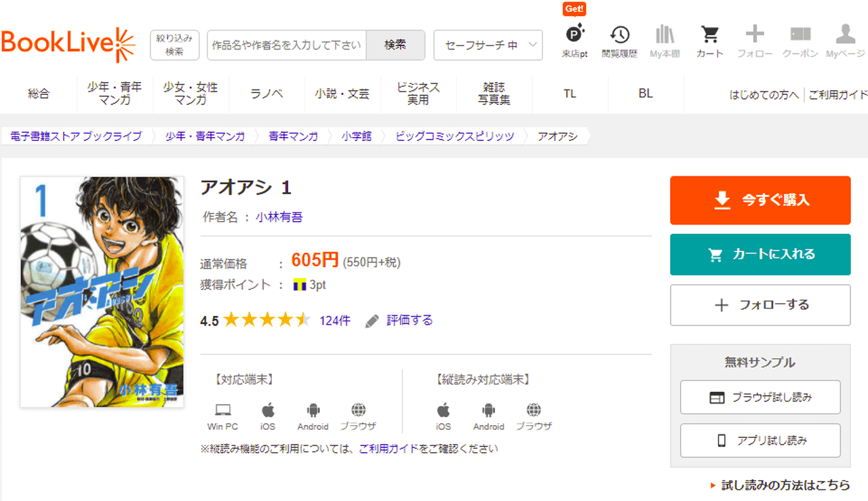Open 閲覧履歴 browsing history icon
The width and height of the screenshot is (868, 501).
pyautogui.click(x=619, y=41)
